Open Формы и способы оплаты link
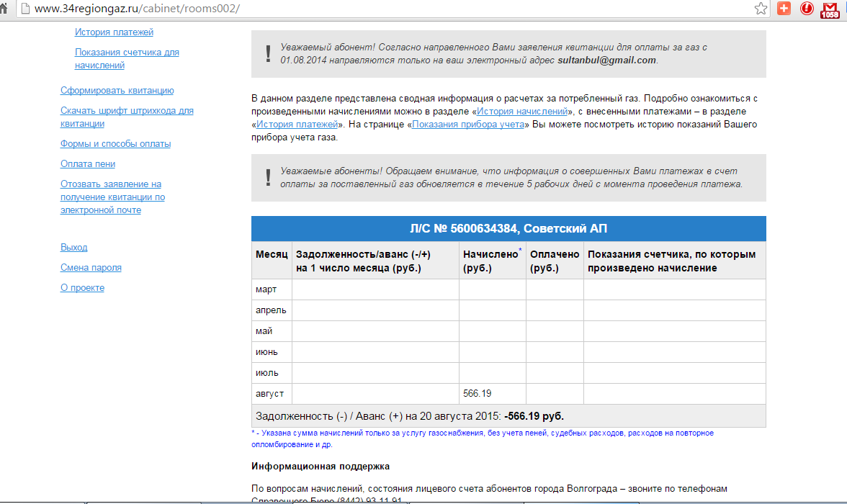The width and height of the screenshot is (847, 504). pos(115,144)
